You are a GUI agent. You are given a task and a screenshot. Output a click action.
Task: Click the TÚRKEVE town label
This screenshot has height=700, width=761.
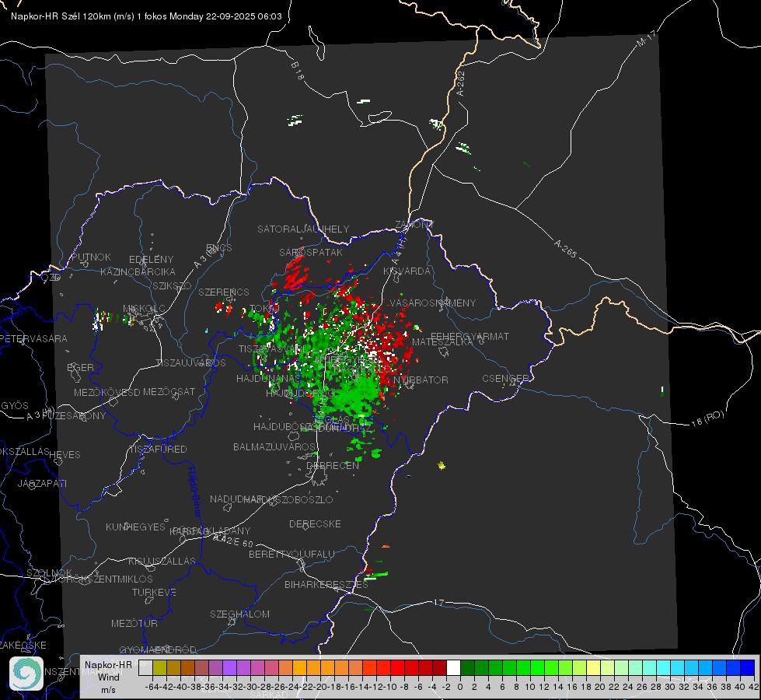coord(154,592)
